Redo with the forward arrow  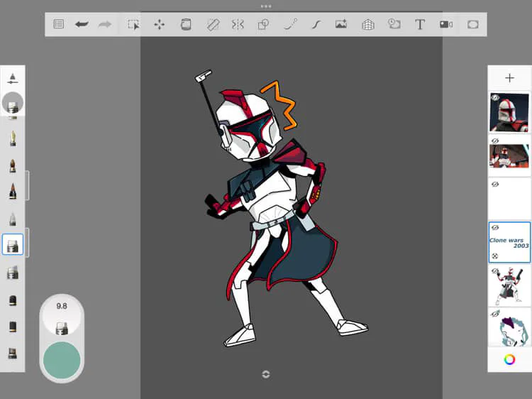pos(104,24)
